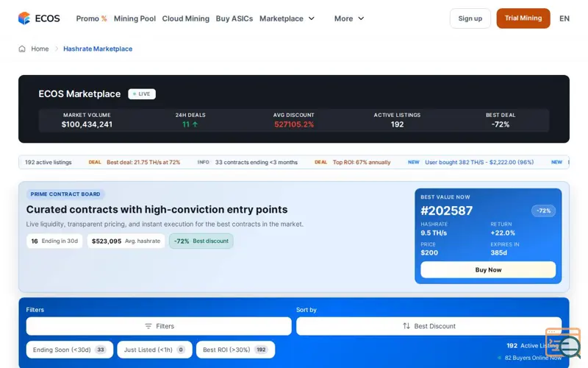The height and width of the screenshot is (368, 588).
Task: Click the 16 Ending in 30d chip
Action: (54, 241)
